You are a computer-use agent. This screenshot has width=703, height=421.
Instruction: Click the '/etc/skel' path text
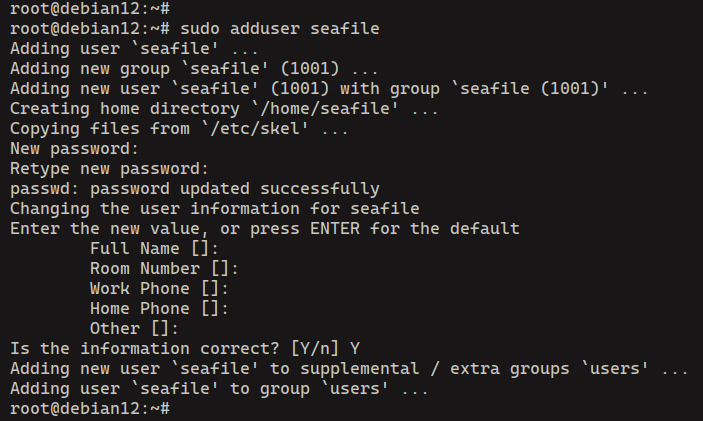pyautogui.click(x=259, y=129)
